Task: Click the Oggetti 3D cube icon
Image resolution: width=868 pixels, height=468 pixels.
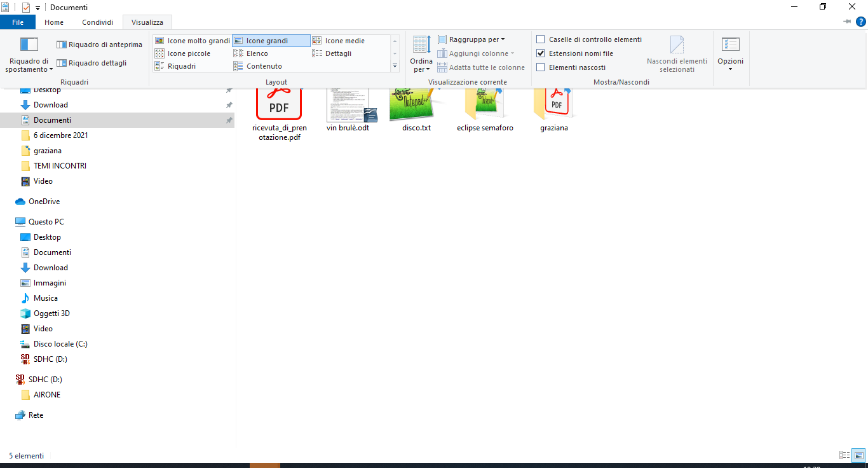Action: click(25, 313)
